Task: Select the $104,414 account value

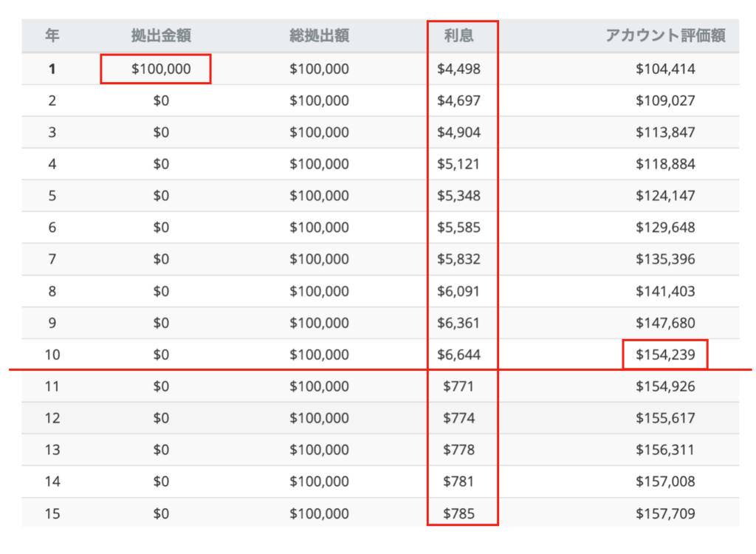Action: [x=665, y=69]
